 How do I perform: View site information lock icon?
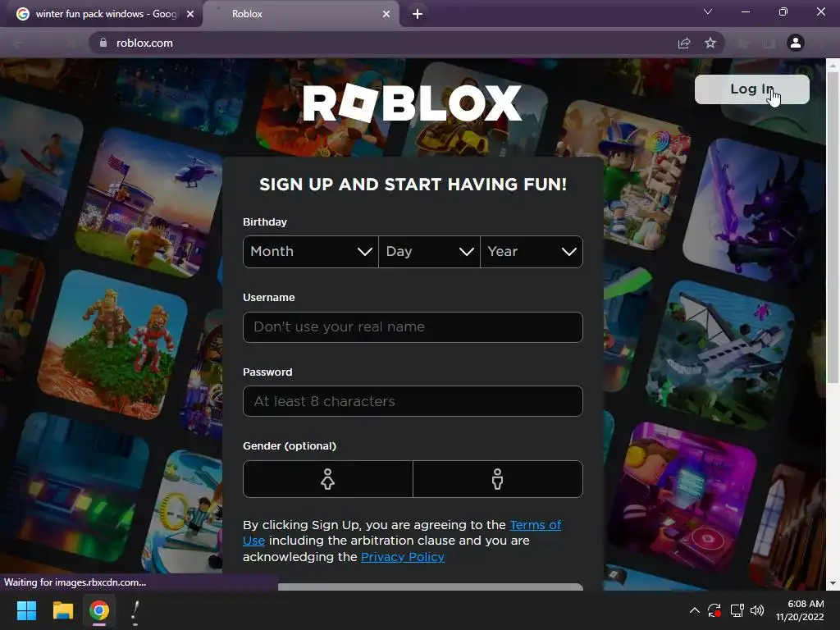103,43
